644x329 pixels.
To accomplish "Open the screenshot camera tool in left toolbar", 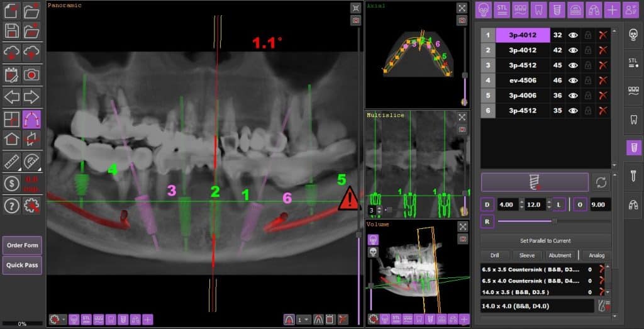I will [x=31, y=75].
